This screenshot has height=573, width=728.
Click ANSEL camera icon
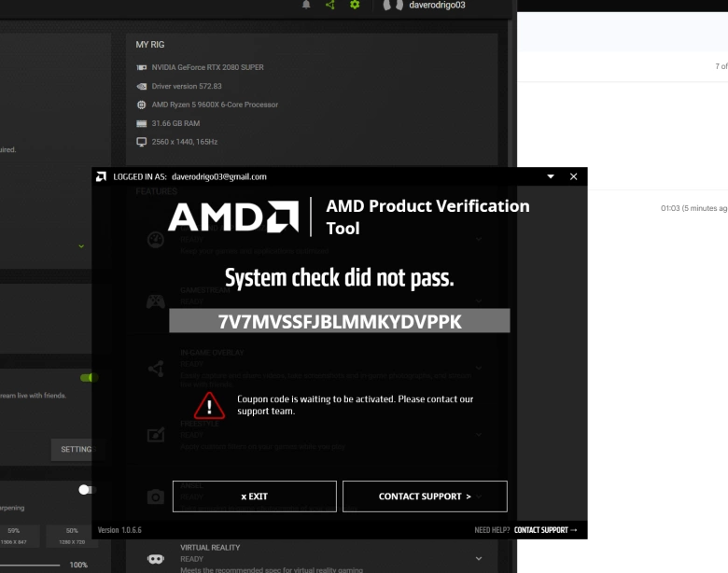[156, 497]
